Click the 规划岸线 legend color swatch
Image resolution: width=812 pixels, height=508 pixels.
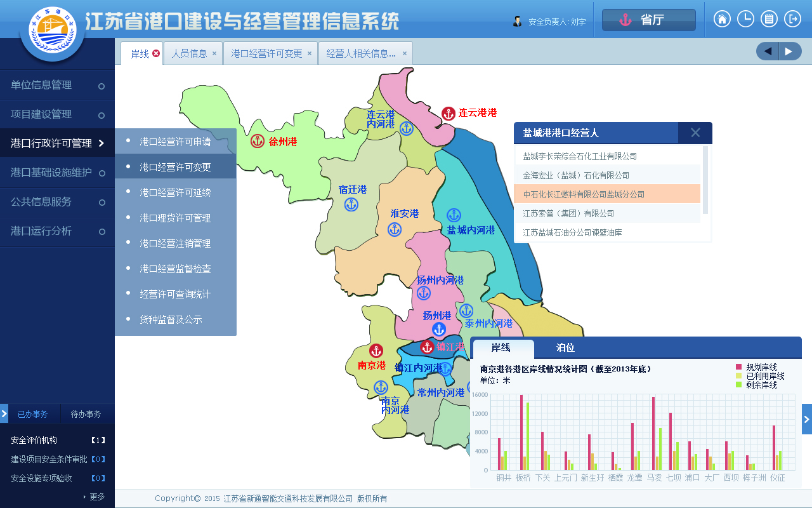738,367
